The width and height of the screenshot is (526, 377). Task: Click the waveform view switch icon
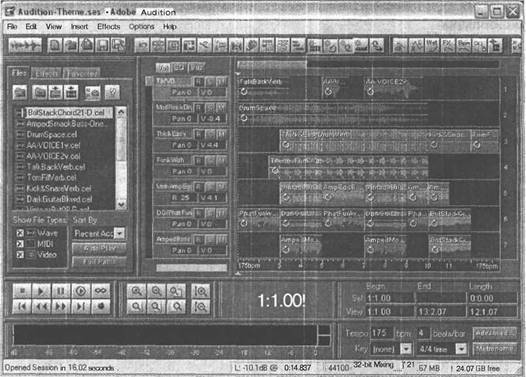point(25,45)
